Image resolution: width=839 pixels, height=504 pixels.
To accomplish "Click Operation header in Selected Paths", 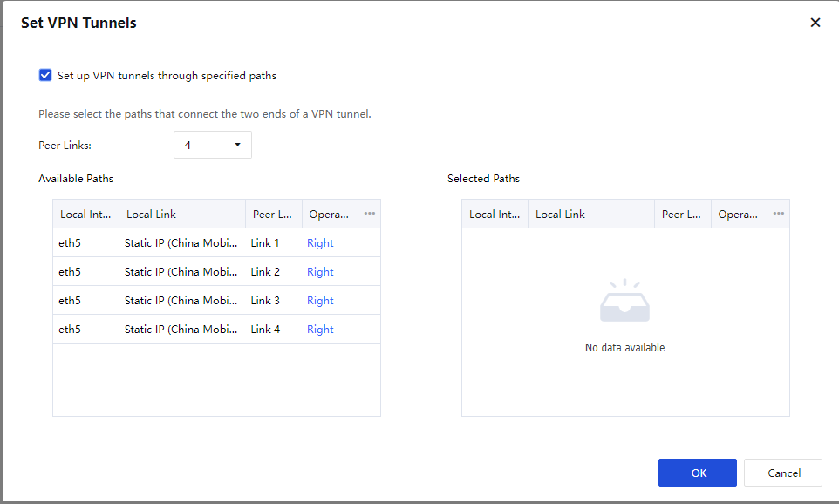I will 738,215.
